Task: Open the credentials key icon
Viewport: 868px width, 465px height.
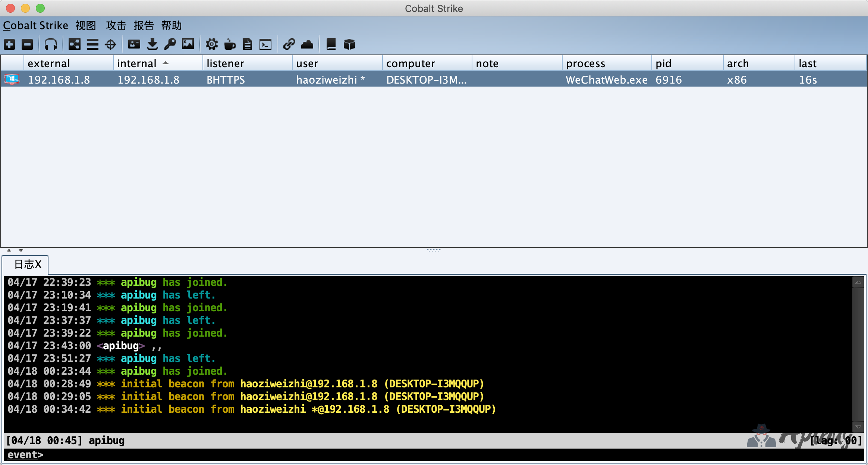Action: coord(170,44)
